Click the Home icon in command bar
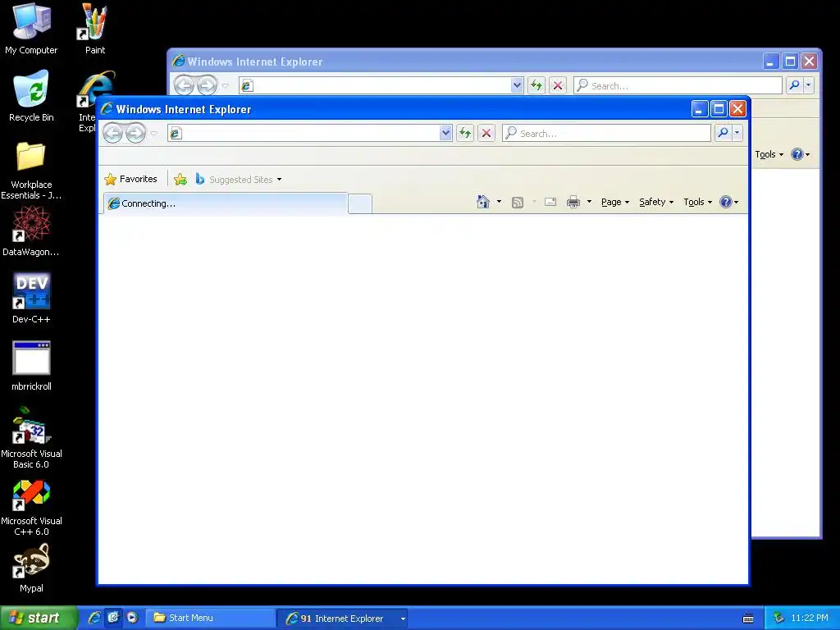Image resolution: width=840 pixels, height=630 pixels. [482, 202]
